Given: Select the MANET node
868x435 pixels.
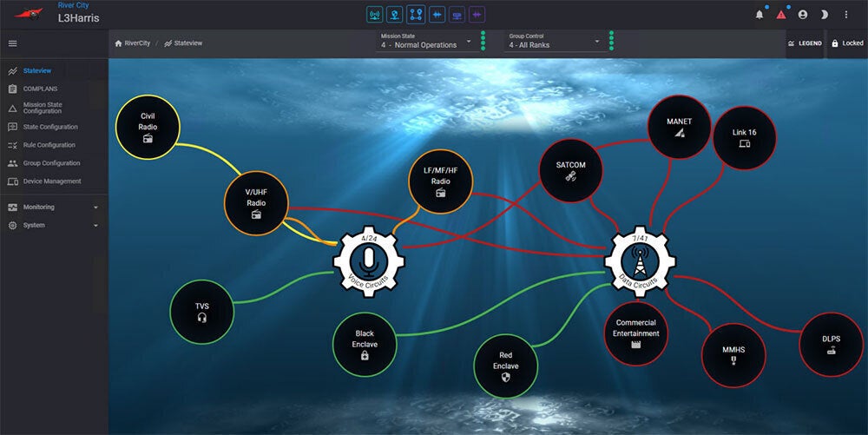Looking at the screenshot, I should [x=680, y=127].
